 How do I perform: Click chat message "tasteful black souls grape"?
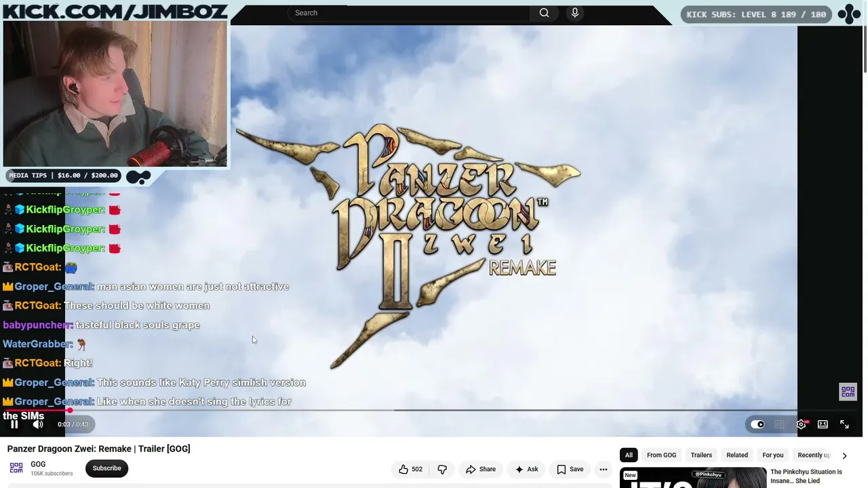click(138, 325)
